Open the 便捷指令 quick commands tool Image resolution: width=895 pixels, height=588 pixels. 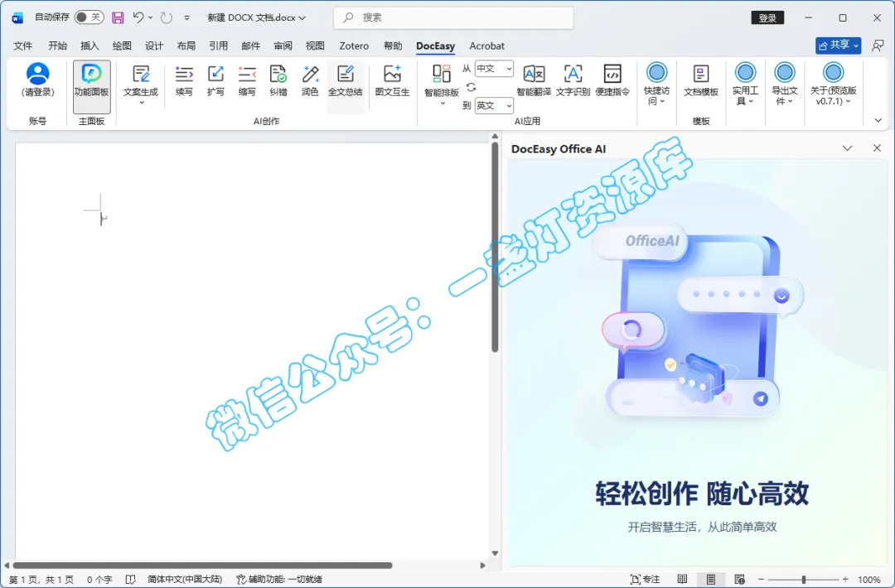[x=612, y=80]
